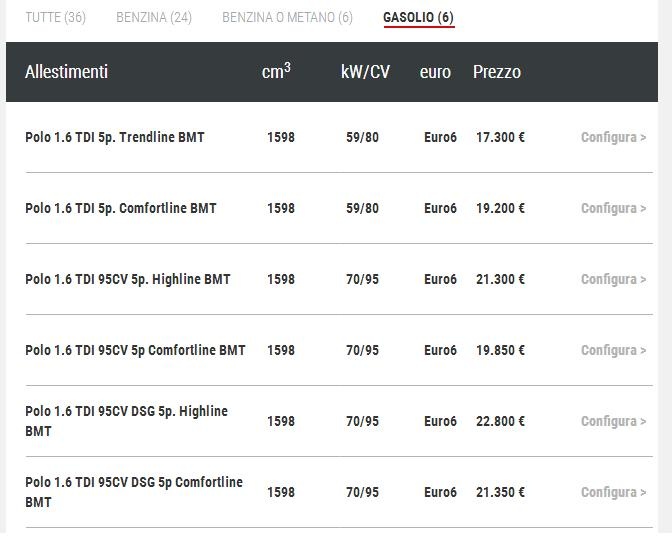Open Configura for the 21.350 € DSG Comfortline

613,492
